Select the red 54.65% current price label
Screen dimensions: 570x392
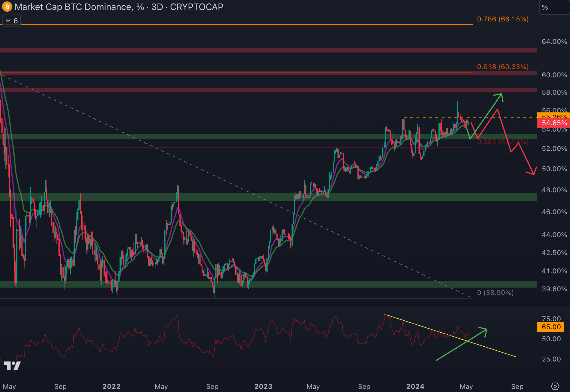[553, 123]
